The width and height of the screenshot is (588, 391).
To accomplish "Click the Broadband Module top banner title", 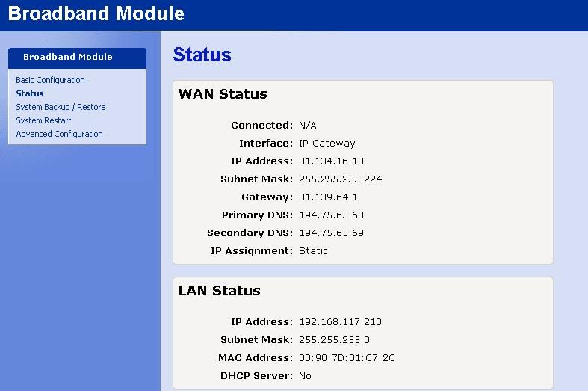I will [96, 13].
